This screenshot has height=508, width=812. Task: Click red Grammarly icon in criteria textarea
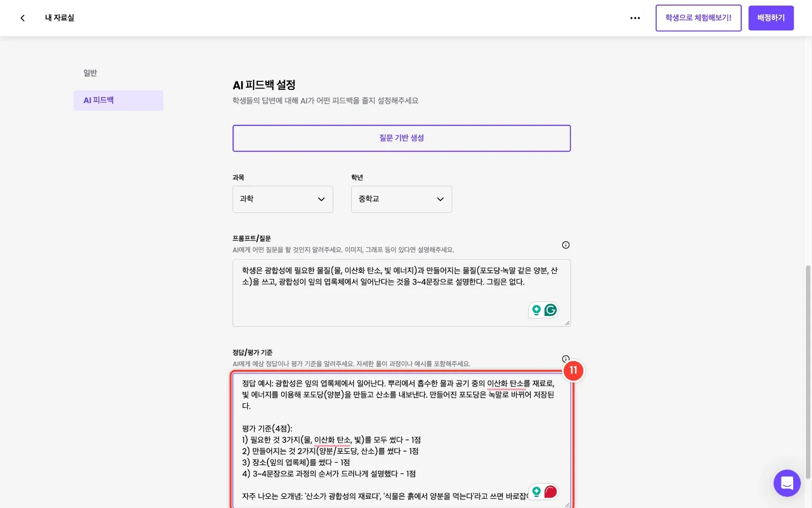pyautogui.click(x=551, y=491)
